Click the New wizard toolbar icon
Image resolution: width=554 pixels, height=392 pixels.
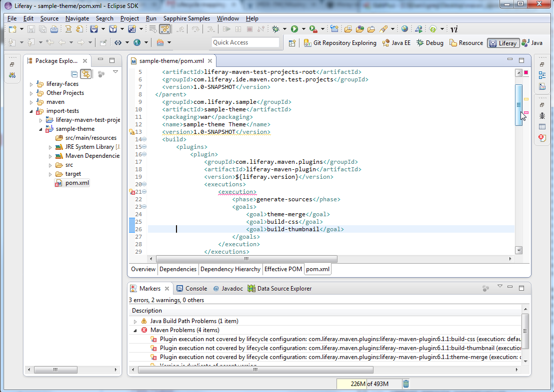12,29
